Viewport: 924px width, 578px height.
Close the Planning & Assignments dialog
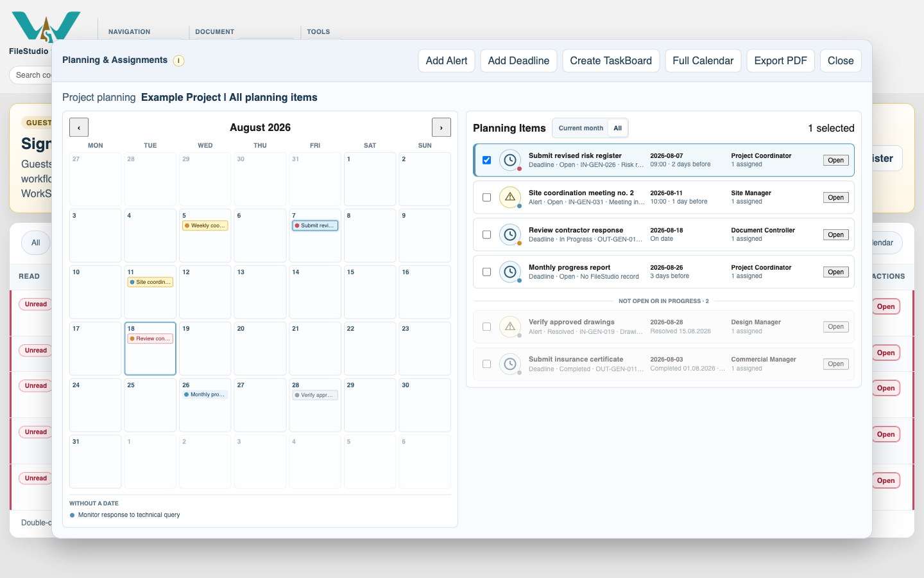click(841, 61)
